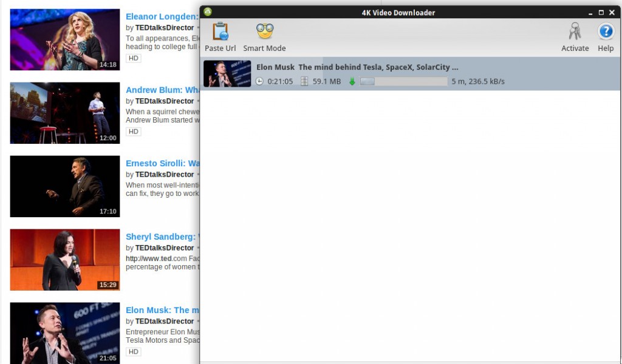The width and height of the screenshot is (622, 364).
Task: Select the Elon Musk download title text
Action: pos(357,67)
